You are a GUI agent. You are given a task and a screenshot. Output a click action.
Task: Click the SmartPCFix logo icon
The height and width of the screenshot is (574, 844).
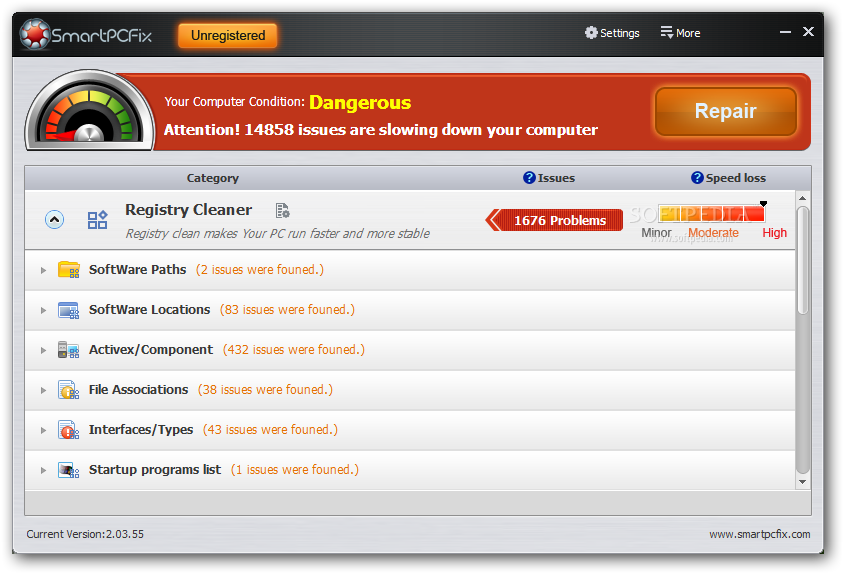[34, 34]
